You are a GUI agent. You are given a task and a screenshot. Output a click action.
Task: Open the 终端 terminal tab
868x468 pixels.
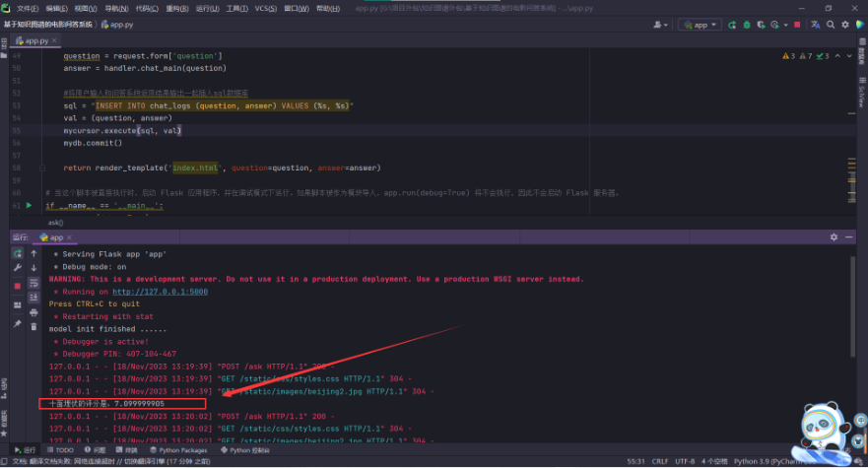[127, 450]
